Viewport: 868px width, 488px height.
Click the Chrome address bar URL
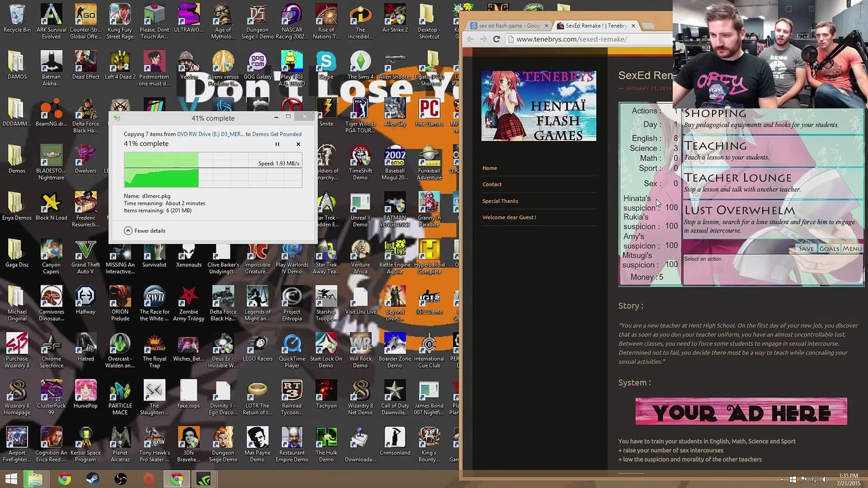(x=572, y=39)
